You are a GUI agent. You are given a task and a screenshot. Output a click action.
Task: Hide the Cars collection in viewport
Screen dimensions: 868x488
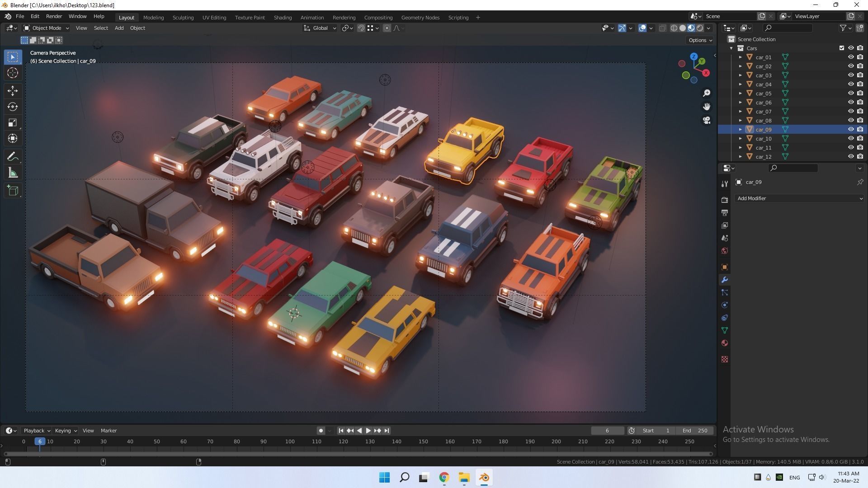click(851, 48)
